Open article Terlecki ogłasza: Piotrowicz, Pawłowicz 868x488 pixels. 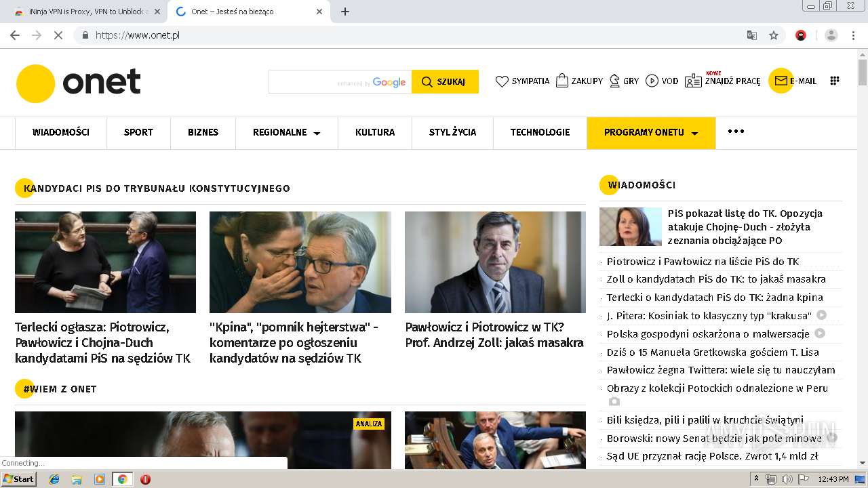(102, 342)
